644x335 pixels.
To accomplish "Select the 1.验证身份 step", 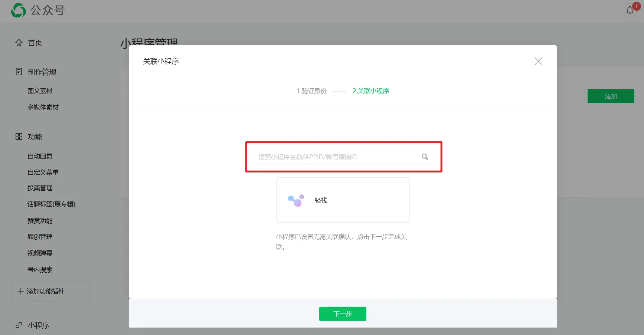I will (x=311, y=91).
